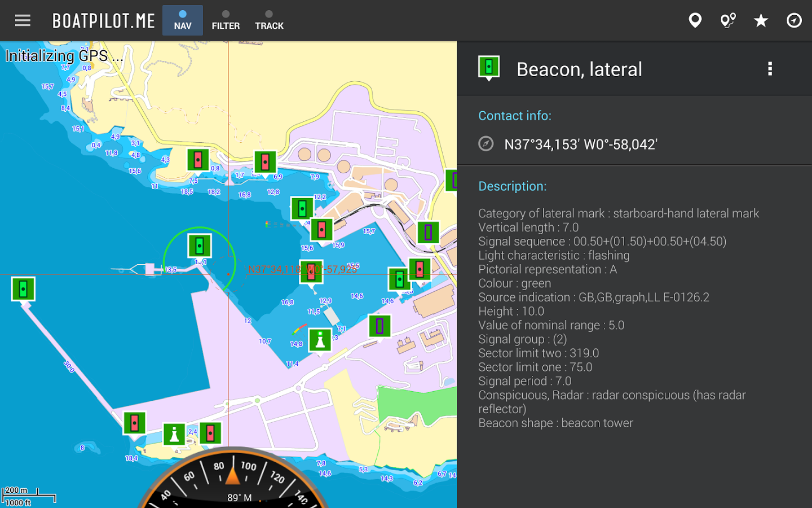This screenshot has height=508, width=812.
Task: Tap the BOATPILOT.ME logo
Action: point(104,21)
